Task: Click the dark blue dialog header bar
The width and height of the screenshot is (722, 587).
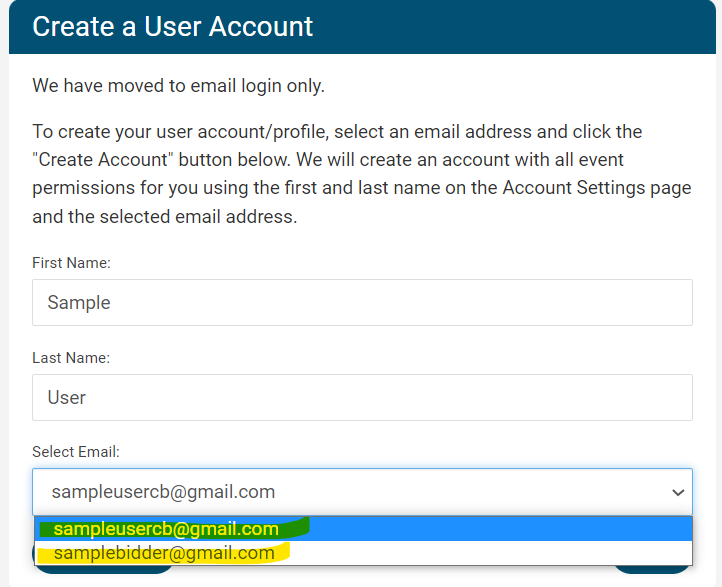Action: click(500, 26)
